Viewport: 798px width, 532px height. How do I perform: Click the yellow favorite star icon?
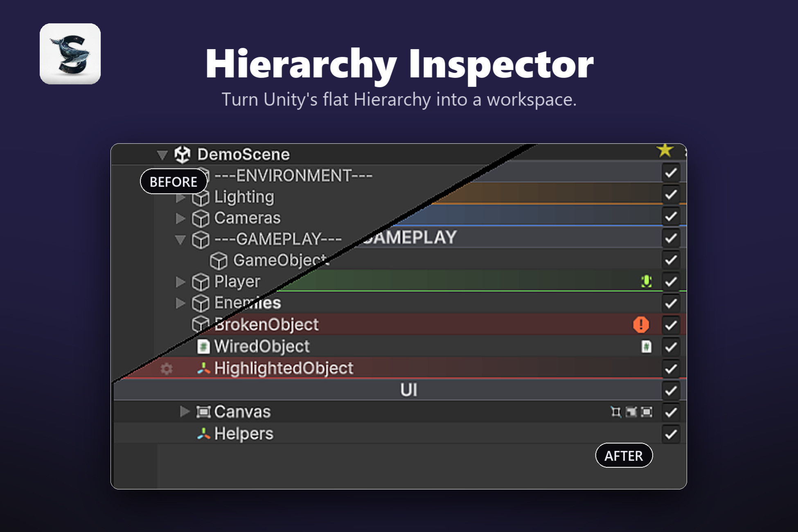[x=665, y=151]
